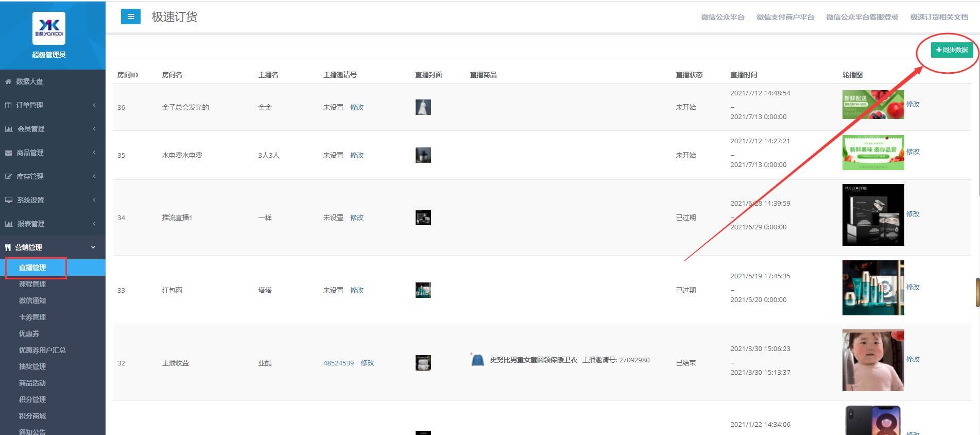Open the baby photo carousel image of room 32
Viewport: 980px width, 435px height.
[x=873, y=360]
